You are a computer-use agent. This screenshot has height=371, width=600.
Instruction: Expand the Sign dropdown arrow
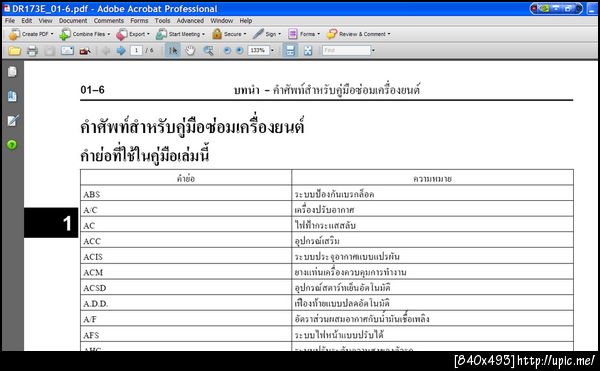(280, 34)
